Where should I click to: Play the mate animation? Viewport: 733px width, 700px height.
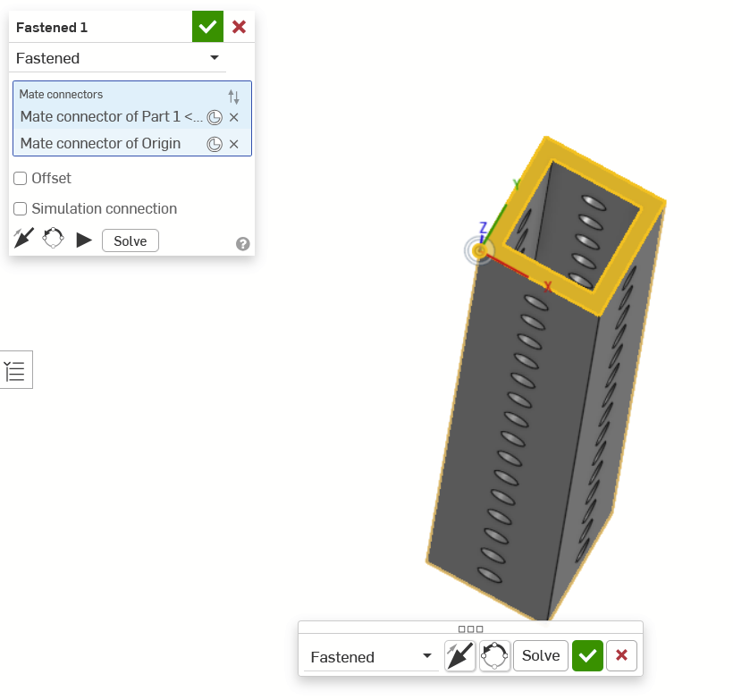coord(84,240)
